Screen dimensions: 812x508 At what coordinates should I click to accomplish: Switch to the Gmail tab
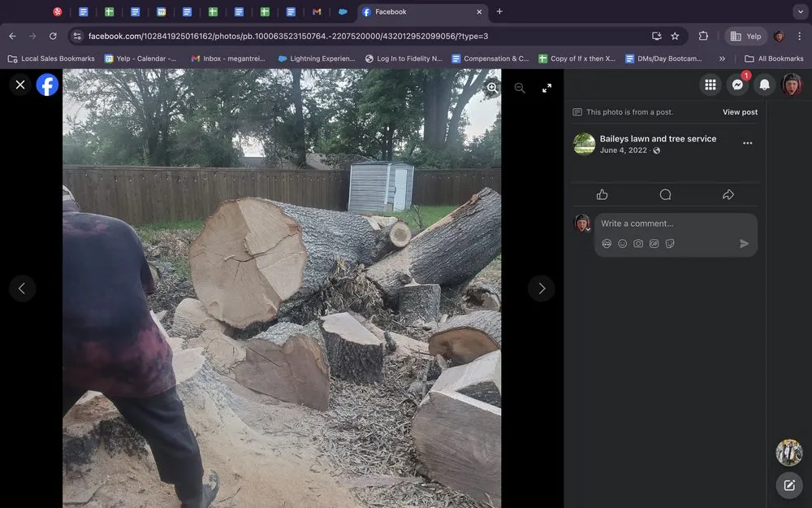(x=317, y=12)
